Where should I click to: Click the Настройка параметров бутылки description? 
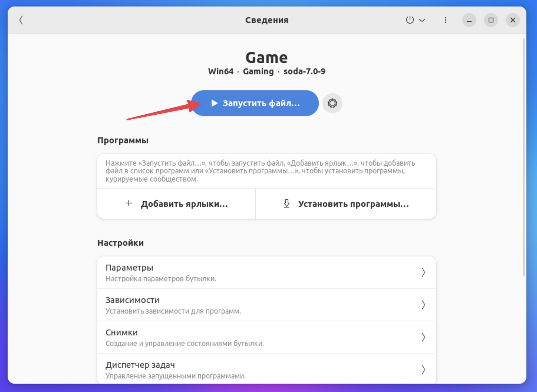(161, 279)
